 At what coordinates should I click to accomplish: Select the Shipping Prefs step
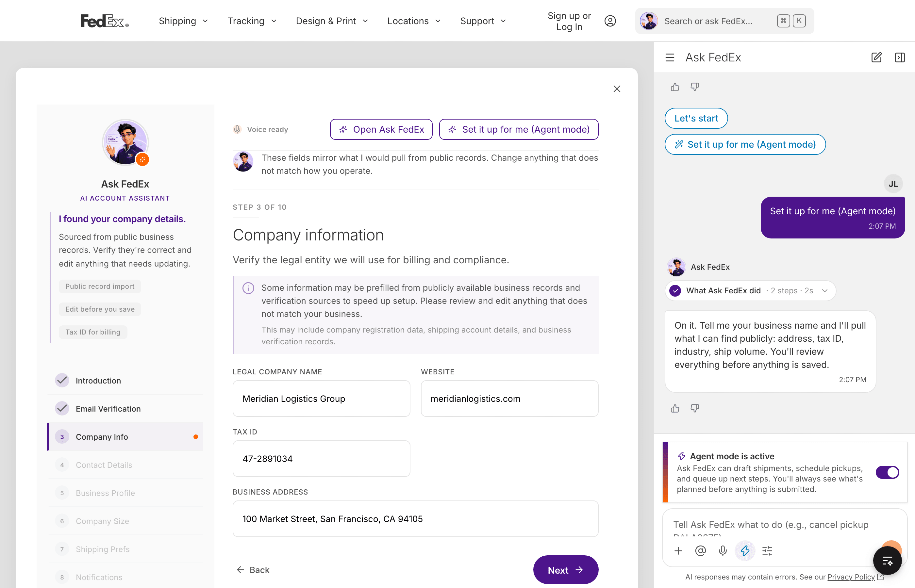click(x=125, y=549)
